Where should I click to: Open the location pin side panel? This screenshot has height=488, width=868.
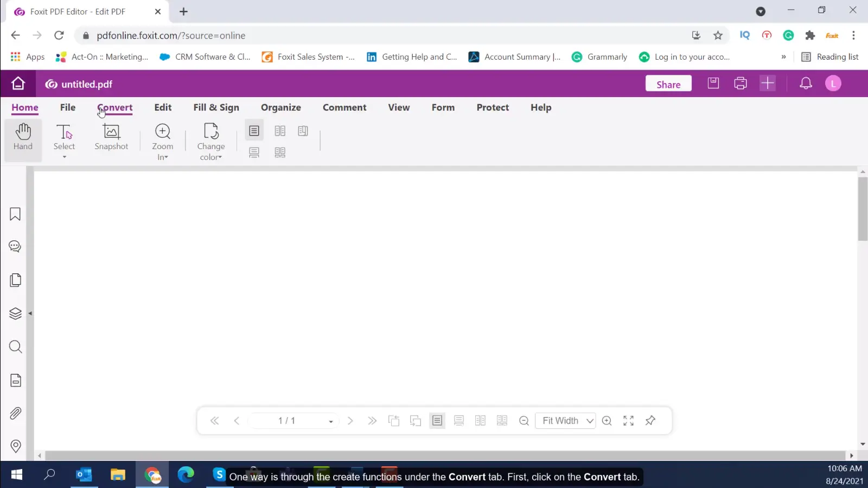15,446
